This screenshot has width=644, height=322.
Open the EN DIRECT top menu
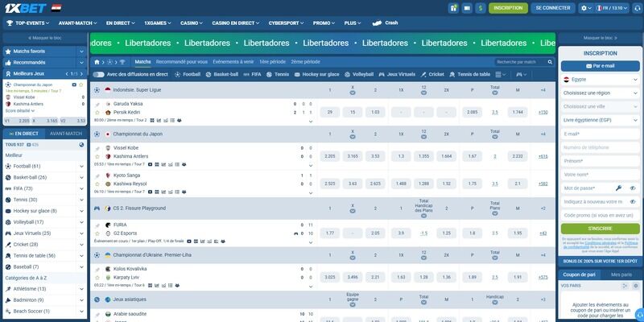[x=120, y=23]
